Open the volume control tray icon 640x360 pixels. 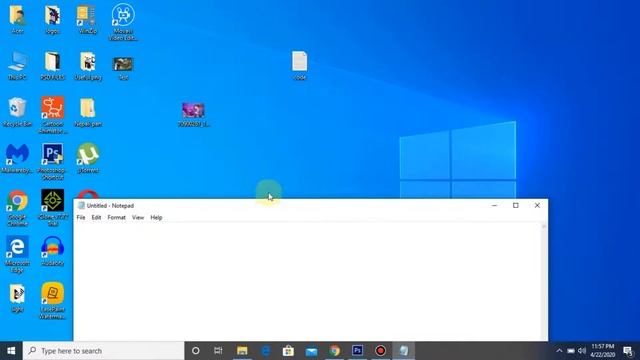click(582, 351)
